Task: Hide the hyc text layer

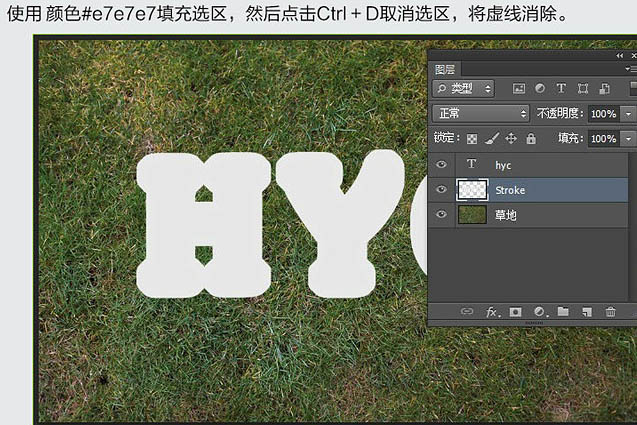Action: pyautogui.click(x=441, y=165)
